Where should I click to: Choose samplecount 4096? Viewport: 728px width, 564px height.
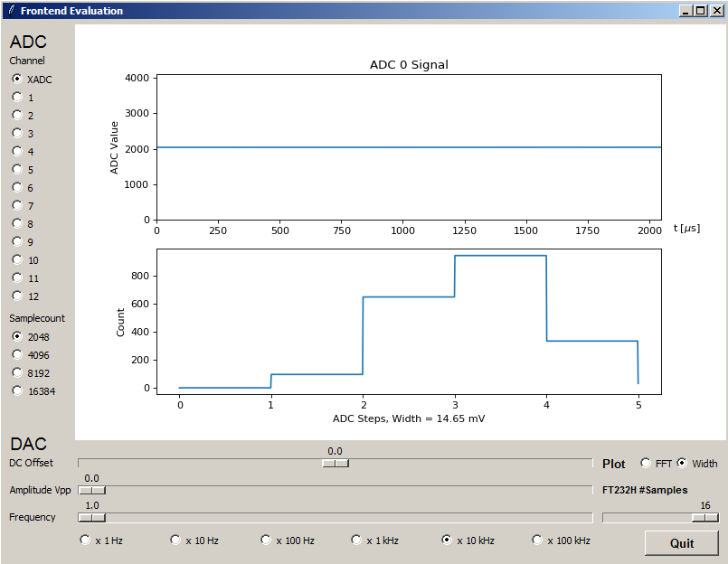(17, 354)
